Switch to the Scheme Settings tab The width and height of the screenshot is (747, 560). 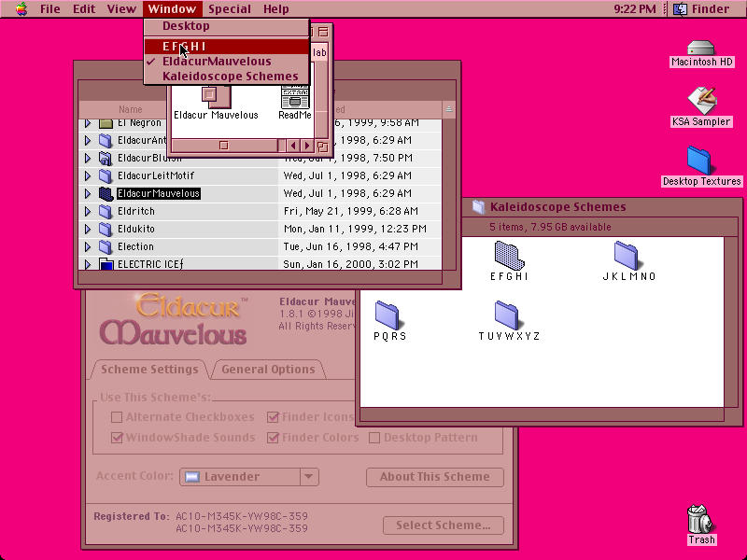point(149,370)
